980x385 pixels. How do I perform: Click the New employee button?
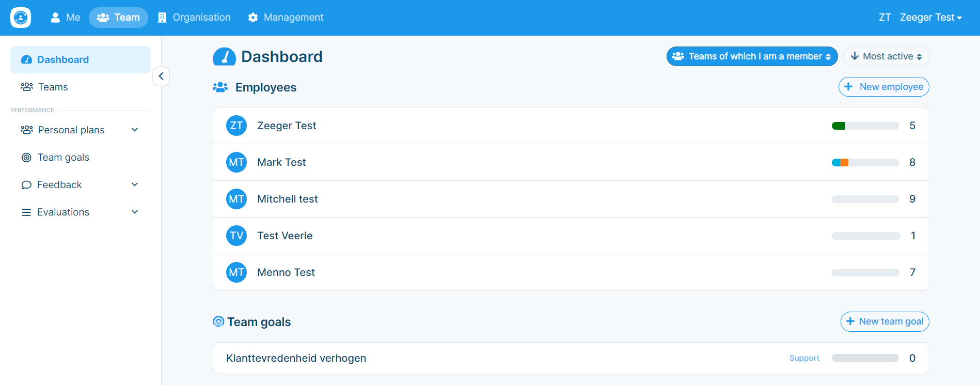coord(883,87)
